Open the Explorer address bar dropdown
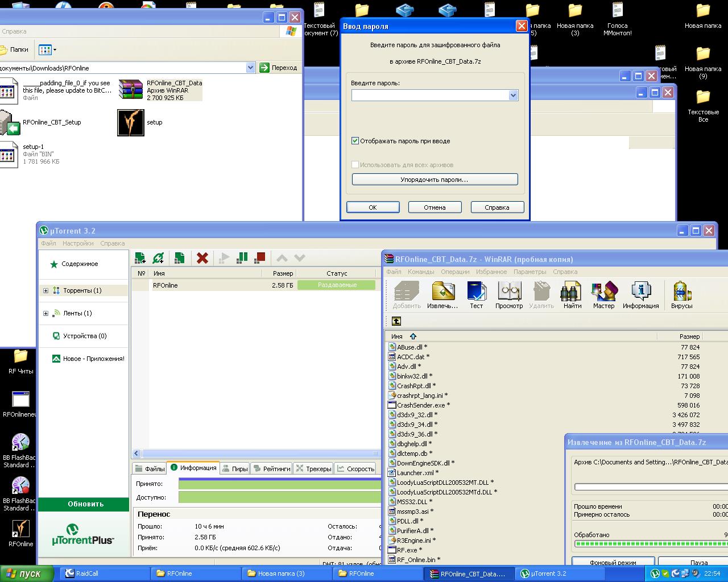Viewport: 728px width, 582px height. click(x=250, y=68)
